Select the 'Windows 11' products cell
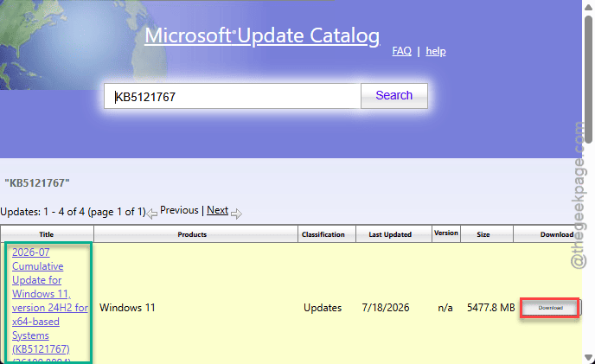Screen dimensions: 595x364 click(127, 308)
